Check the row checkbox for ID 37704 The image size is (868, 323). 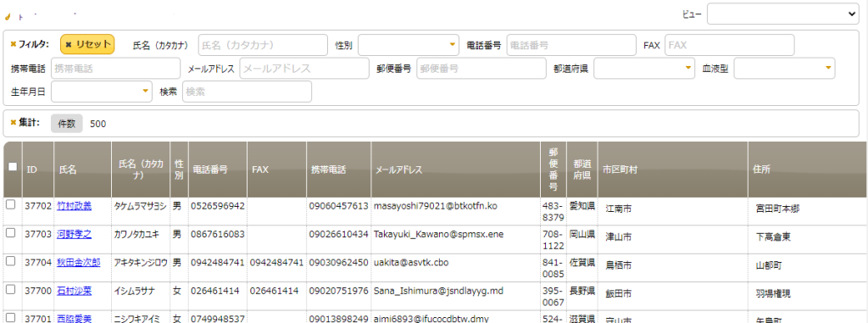10,261
